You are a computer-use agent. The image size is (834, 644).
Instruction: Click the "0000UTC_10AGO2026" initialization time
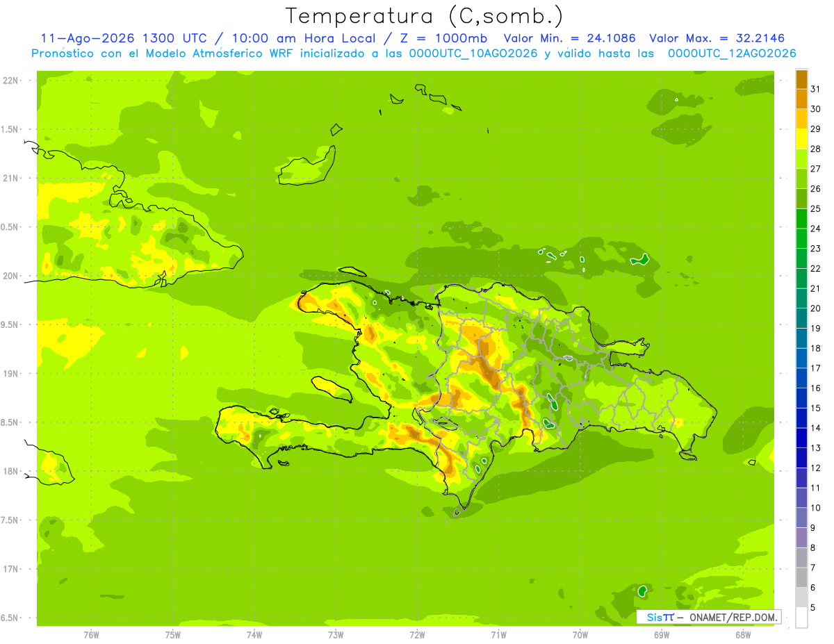[474, 53]
